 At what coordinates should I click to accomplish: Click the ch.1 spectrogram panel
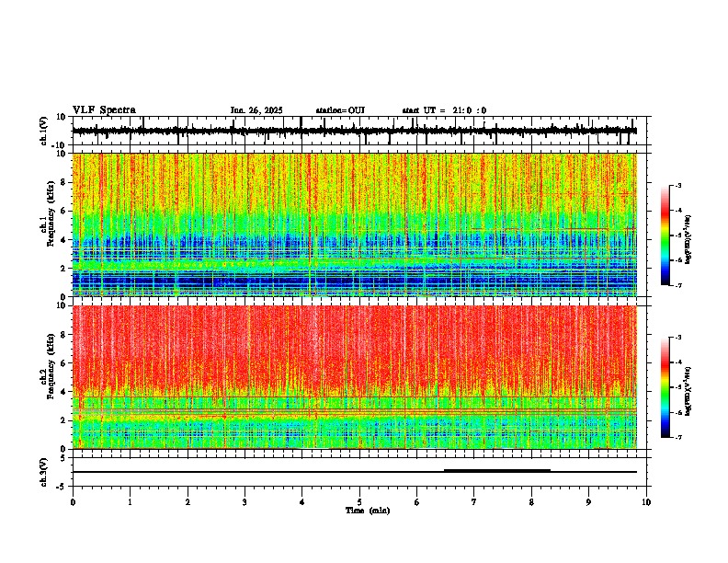pyautogui.click(x=354, y=224)
